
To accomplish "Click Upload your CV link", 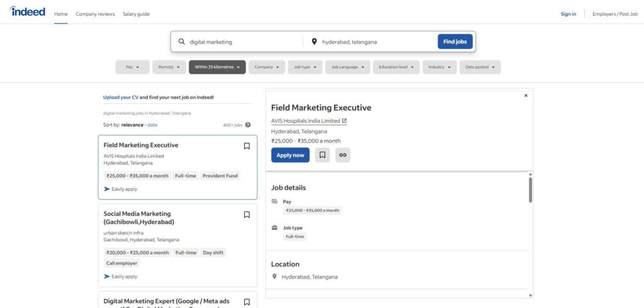I will [121, 98].
